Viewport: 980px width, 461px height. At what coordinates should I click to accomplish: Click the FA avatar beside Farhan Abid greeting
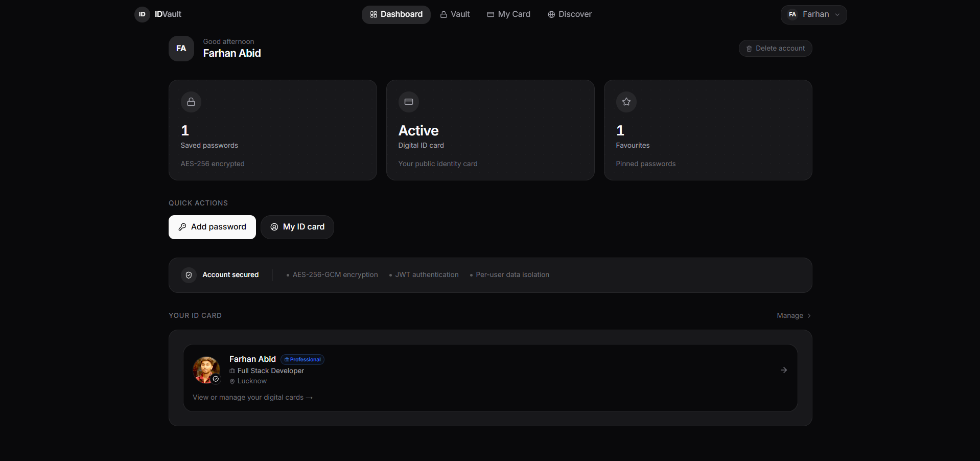coord(181,49)
